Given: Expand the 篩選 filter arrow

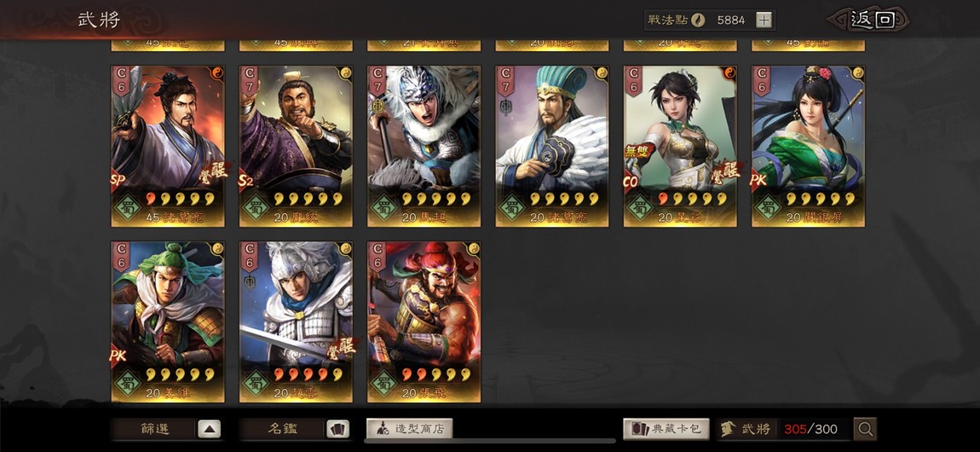Looking at the screenshot, I should coord(210,429).
